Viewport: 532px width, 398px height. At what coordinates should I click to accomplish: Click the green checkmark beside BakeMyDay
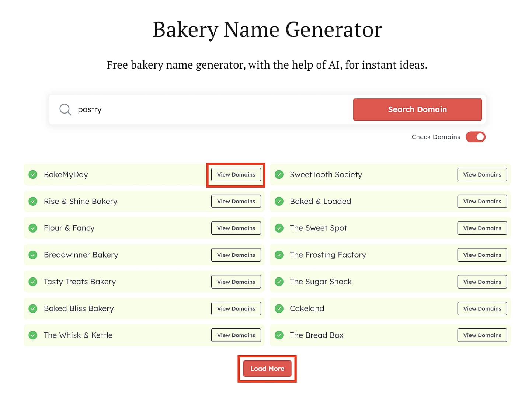[33, 174]
